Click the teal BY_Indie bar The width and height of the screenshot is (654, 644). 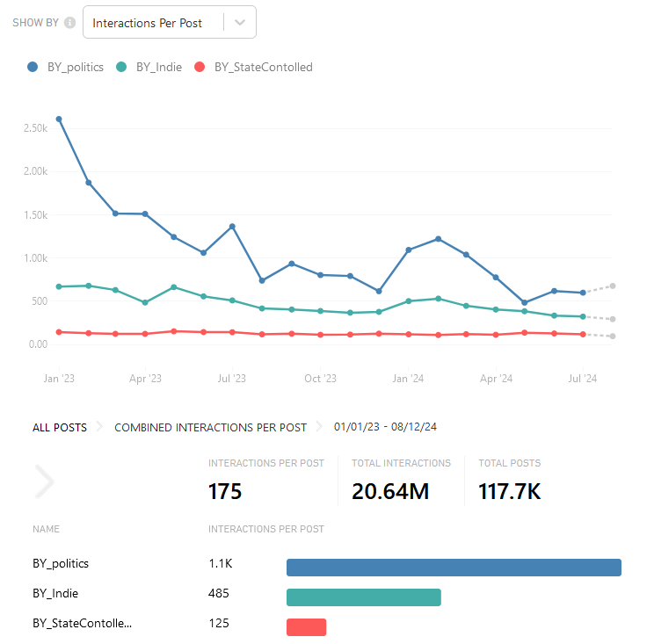tap(363, 597)
